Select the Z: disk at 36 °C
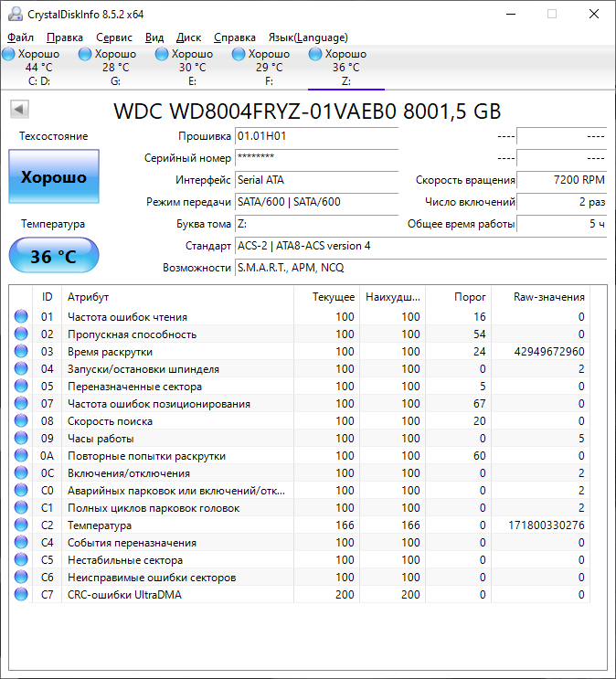This screenshot has height=679, width=616. (345, 67)
